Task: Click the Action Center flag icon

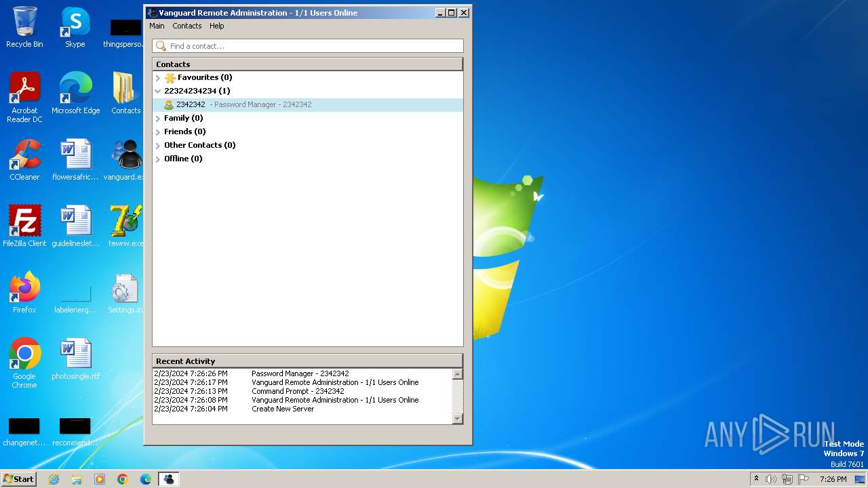Action: coord(804,479)
